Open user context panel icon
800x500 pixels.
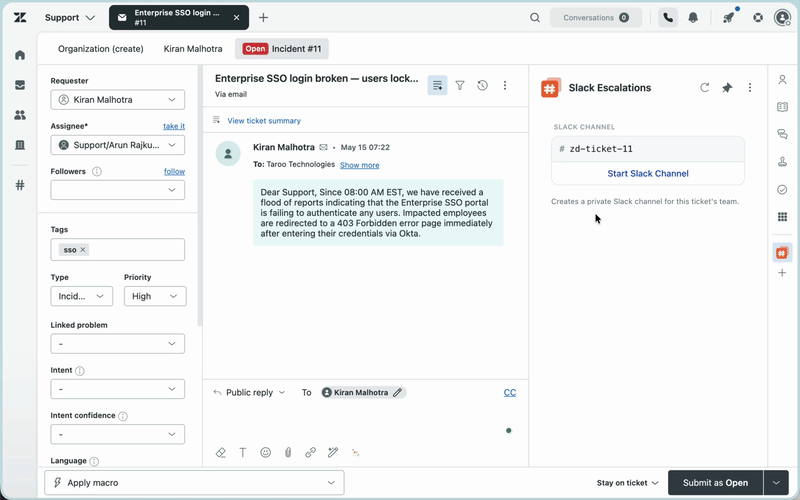coord(782,80)
